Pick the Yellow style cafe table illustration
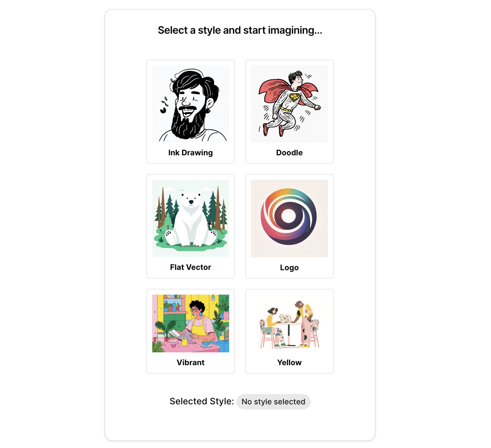The width and height of the screenshot is (491, 448). coord(289,323)
